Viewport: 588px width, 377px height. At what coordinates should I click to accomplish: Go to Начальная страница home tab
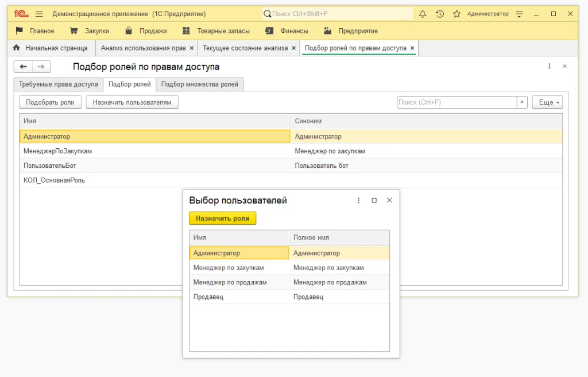51,48
